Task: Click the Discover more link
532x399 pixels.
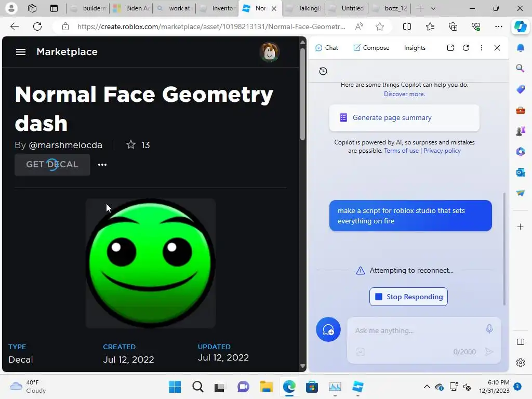Action: click(404, 94)
